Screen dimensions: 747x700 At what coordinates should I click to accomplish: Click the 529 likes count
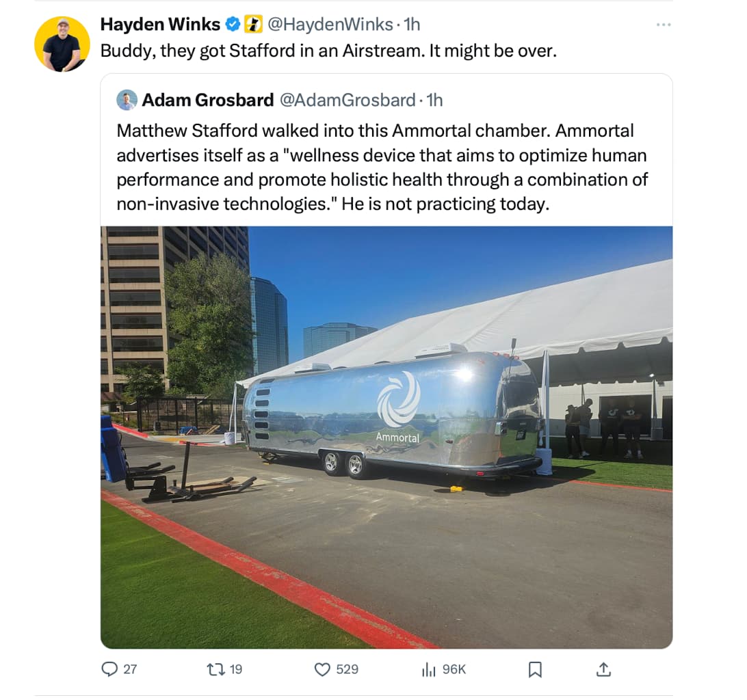348,669
